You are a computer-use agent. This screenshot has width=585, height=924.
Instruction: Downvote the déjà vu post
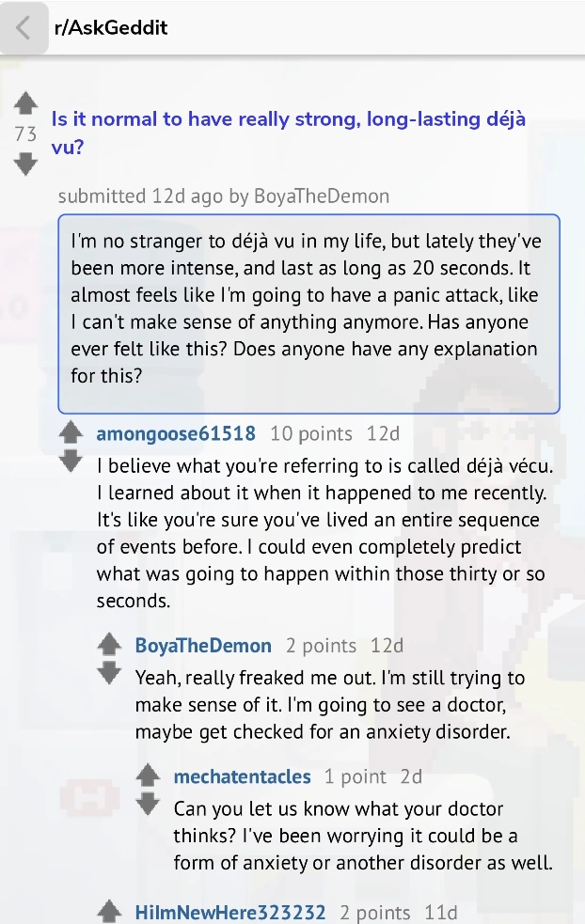coord(26,164)
